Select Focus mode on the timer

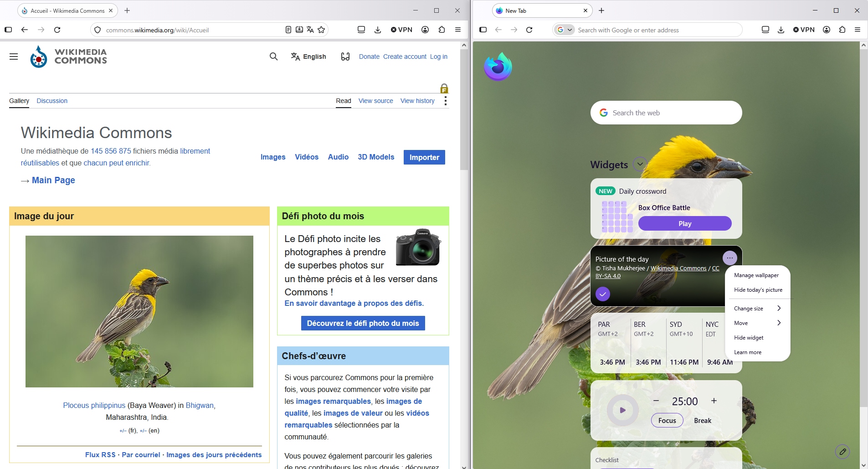point(667,420)
